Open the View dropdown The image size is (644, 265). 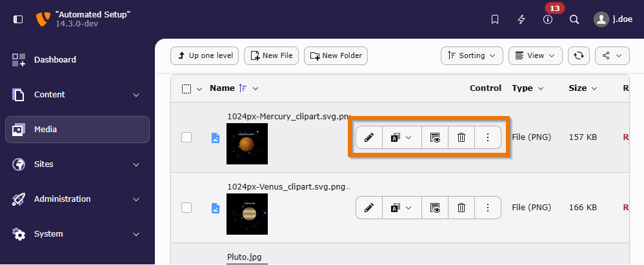[x=535, y=55]
